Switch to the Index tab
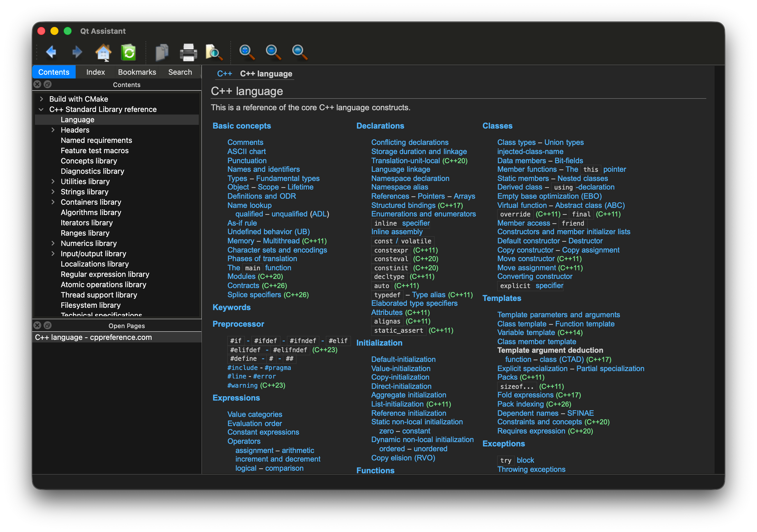The image size is (757, 532). click(x=96, y=72)
